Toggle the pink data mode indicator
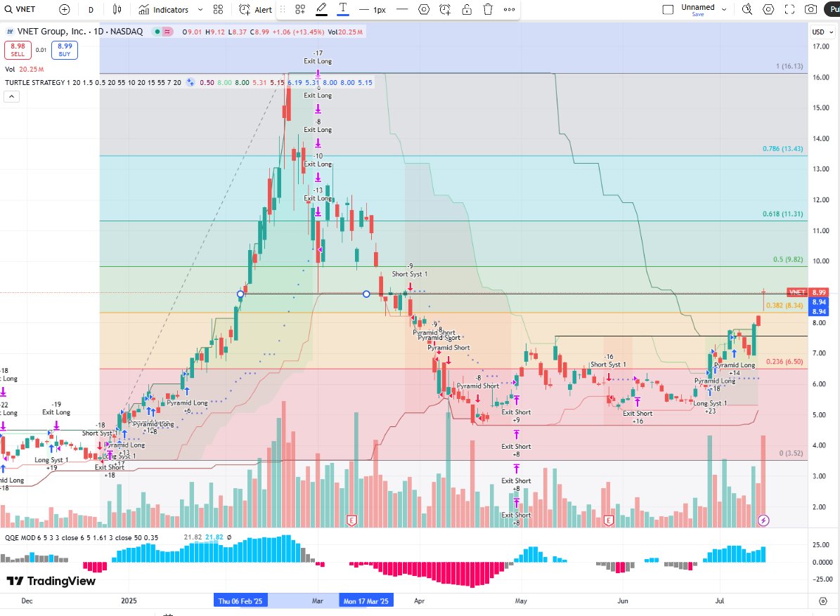Image resolution: width=840 pixels, height=616 pixels. [167, 32]
